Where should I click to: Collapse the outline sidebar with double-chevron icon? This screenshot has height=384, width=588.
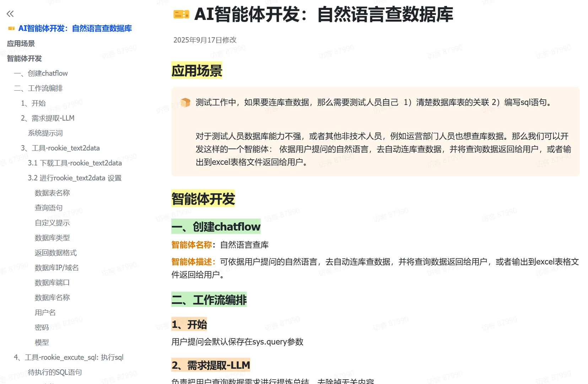coord(10,14)
